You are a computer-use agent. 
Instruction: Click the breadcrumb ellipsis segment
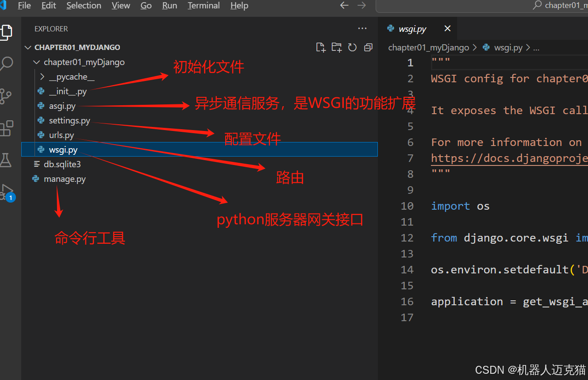[x=536, y=48]
